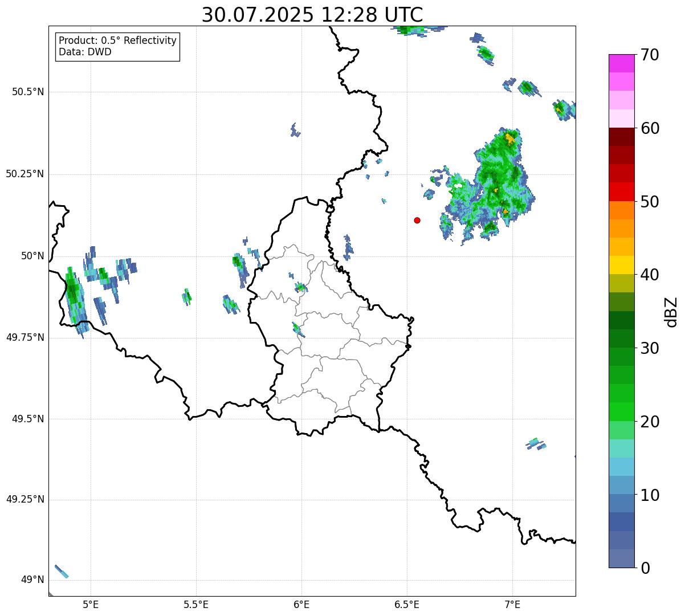Click the small radar echo near 49.4°N just east of 7°E
Screen dimensions: 685x616
(535, 443)
